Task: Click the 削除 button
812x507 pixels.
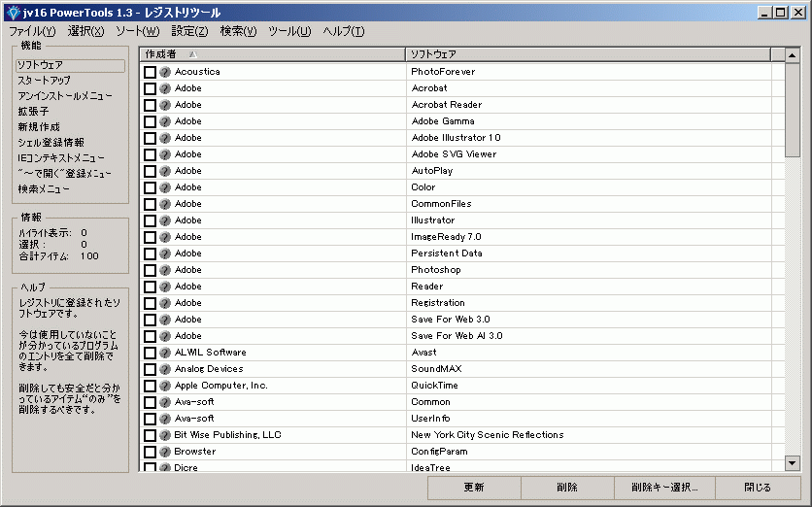Action: (567, 488)
